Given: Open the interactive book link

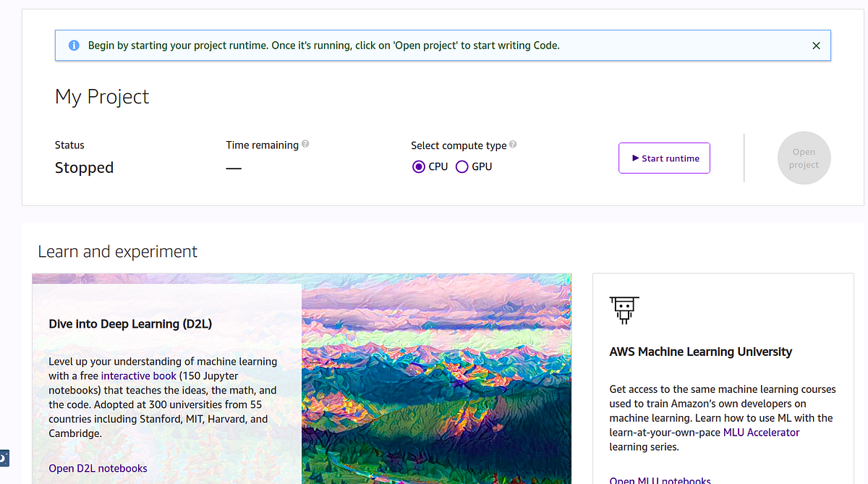Looking at the screenshot, I should pos(140,375).
